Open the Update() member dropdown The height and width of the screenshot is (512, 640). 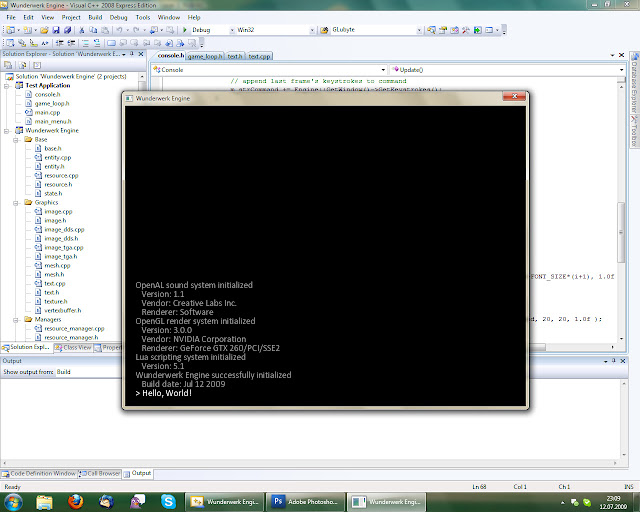point(622,70)
